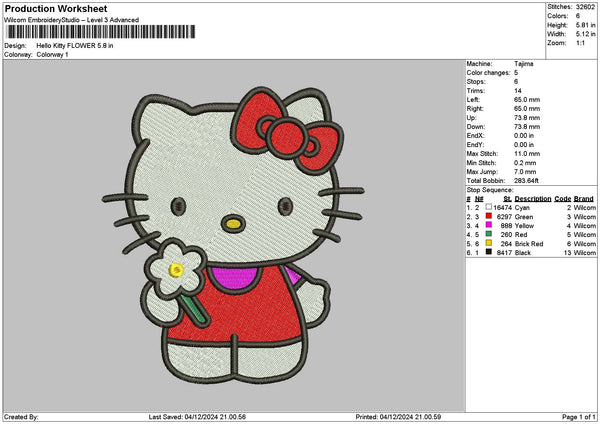Screen dimensions: 600x424
Task: Click the Trims value '14'
Action: coord(518,91)
